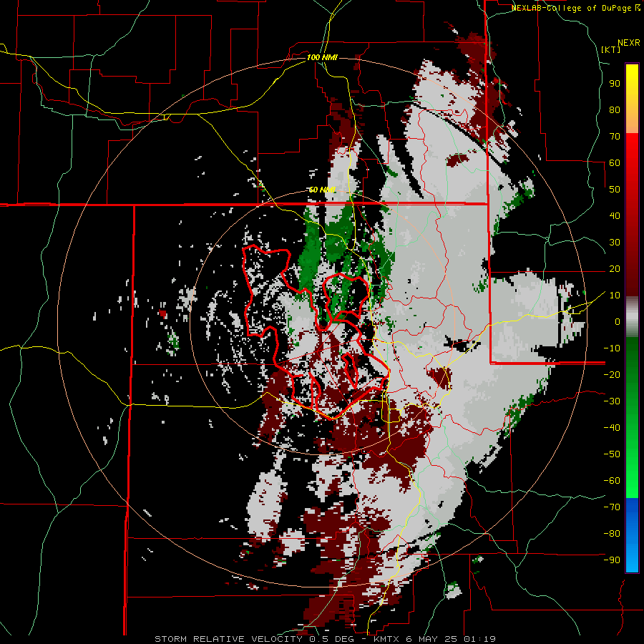Select the 0 scale value
The image size is (644, 644).
point(618,321)
